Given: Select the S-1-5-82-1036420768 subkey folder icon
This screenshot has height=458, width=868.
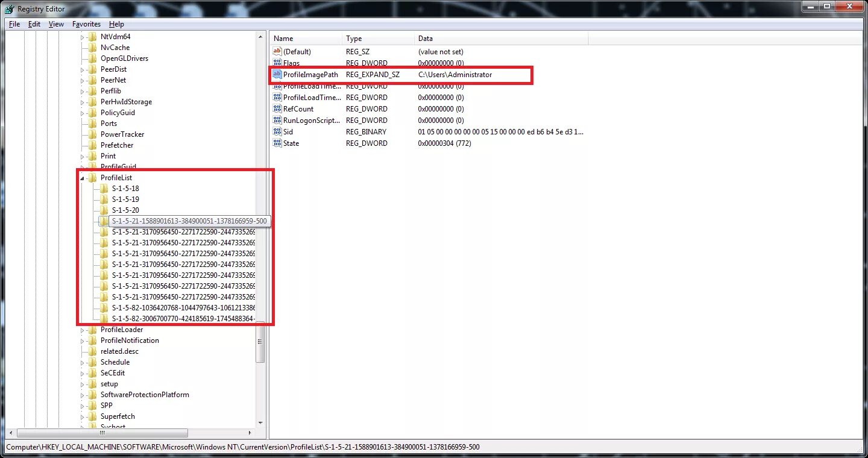Looking at the screenshot, I should 104,308.
